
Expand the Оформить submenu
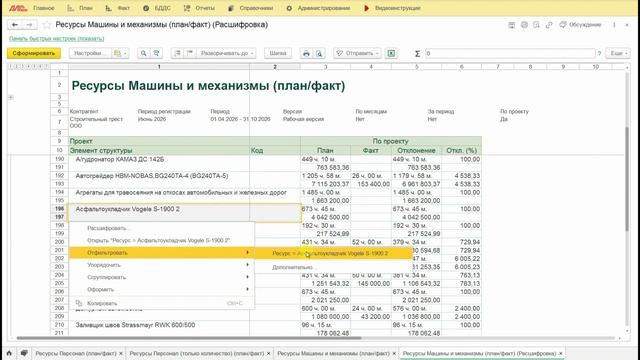[162, 289]
